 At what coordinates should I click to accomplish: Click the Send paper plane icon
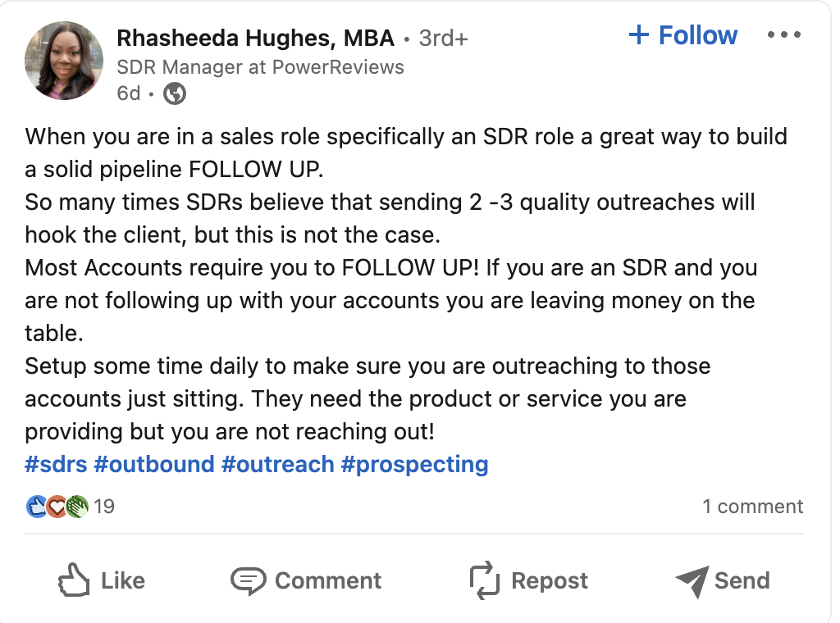tap(692, 581)
